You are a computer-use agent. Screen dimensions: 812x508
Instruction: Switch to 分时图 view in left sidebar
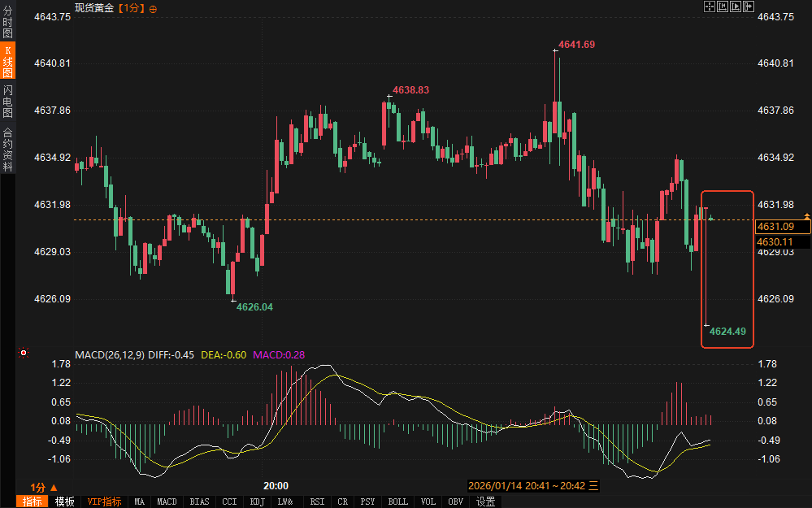7,23
